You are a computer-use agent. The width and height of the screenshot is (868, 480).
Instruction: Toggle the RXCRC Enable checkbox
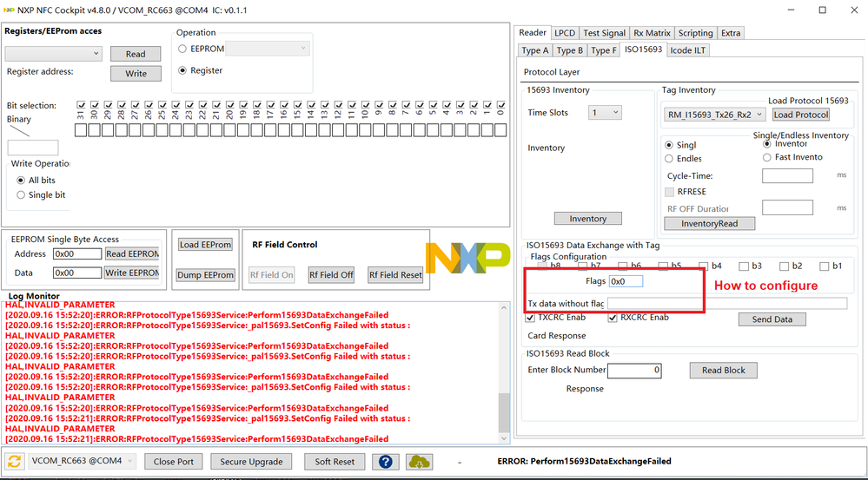[613, 318]
